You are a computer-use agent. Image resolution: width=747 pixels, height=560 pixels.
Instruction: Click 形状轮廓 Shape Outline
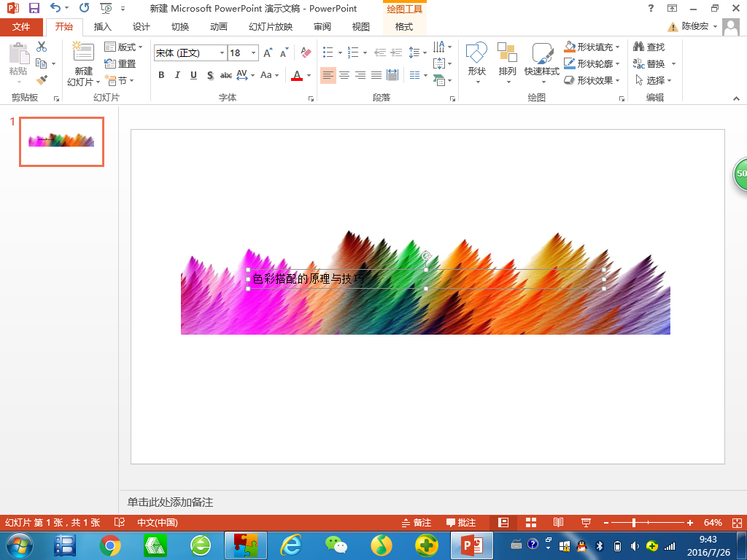pos(592,63)
